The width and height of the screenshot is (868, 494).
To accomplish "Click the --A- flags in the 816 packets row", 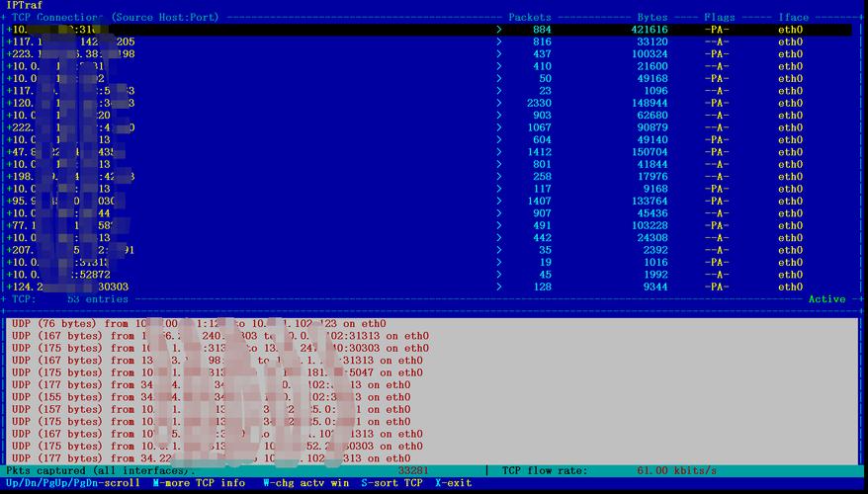I will point(717,42).
